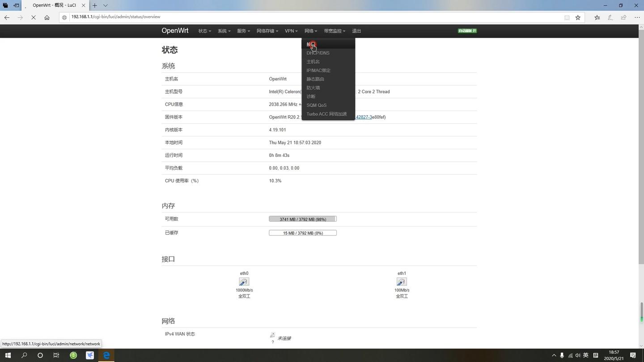Click the OpenWrt brand logo link
Screen dimensions: 644x362
pos(175,31)
